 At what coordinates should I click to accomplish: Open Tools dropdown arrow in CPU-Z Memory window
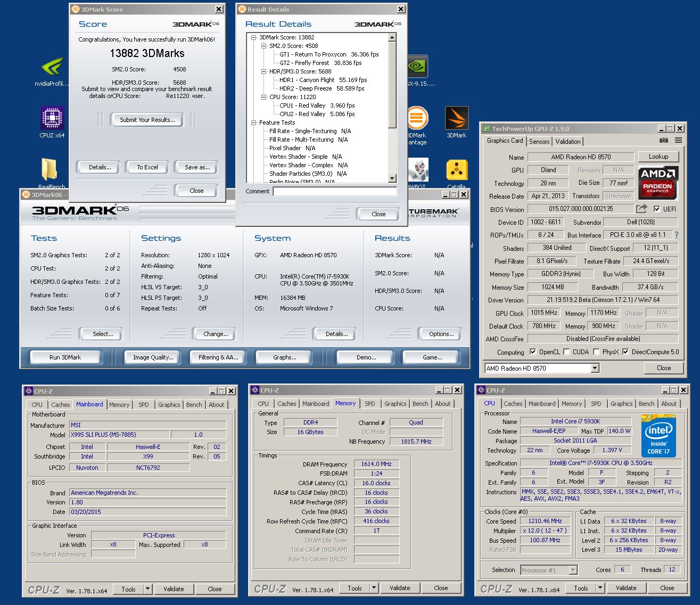374,588
